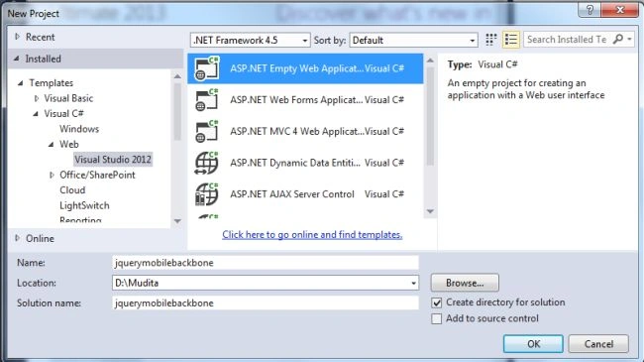
Task: Click the ASP.NET Web Forms Application icon
Action: [x=207, y=100]
